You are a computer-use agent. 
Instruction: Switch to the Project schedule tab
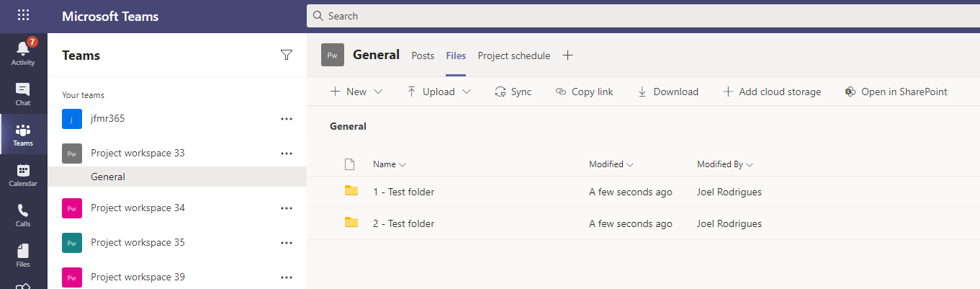point(513,55)
